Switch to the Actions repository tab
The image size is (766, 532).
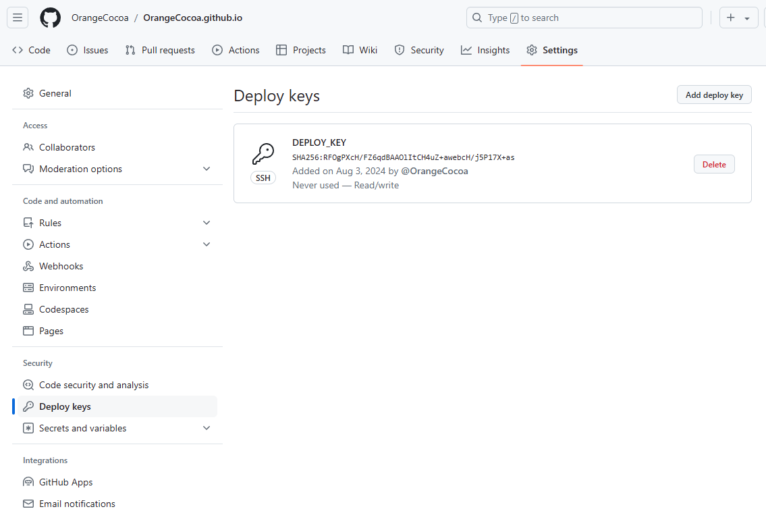[236, 50]
